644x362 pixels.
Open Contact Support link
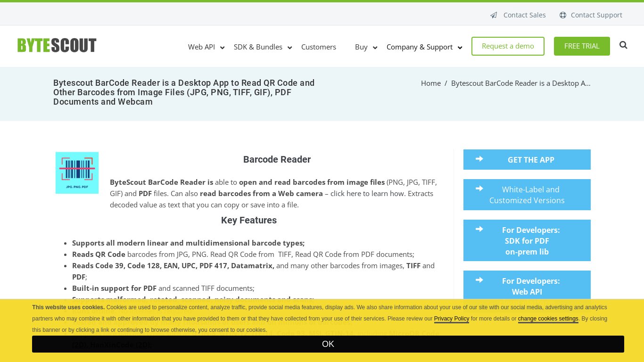pyautogui.click(x=596, y=15)
